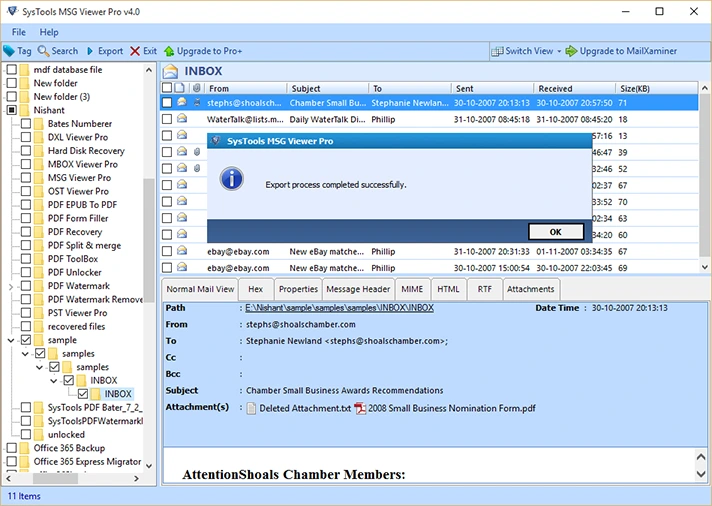Viewport: 712px width, 506px height.
Task: Click folder icon for PDF Recovery
Action: tap(39, 232)
